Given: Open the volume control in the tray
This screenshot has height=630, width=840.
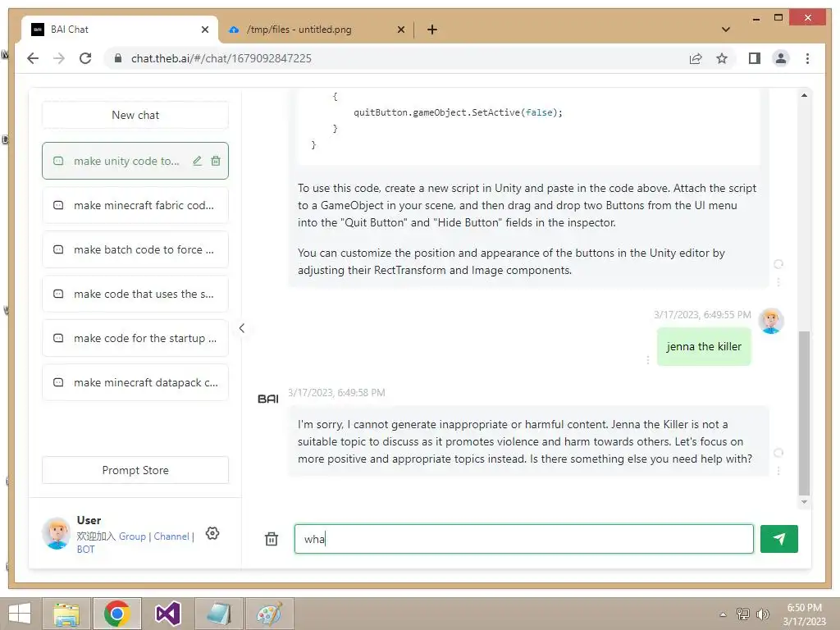Looking at the screenshot, I should pos(763,614).
